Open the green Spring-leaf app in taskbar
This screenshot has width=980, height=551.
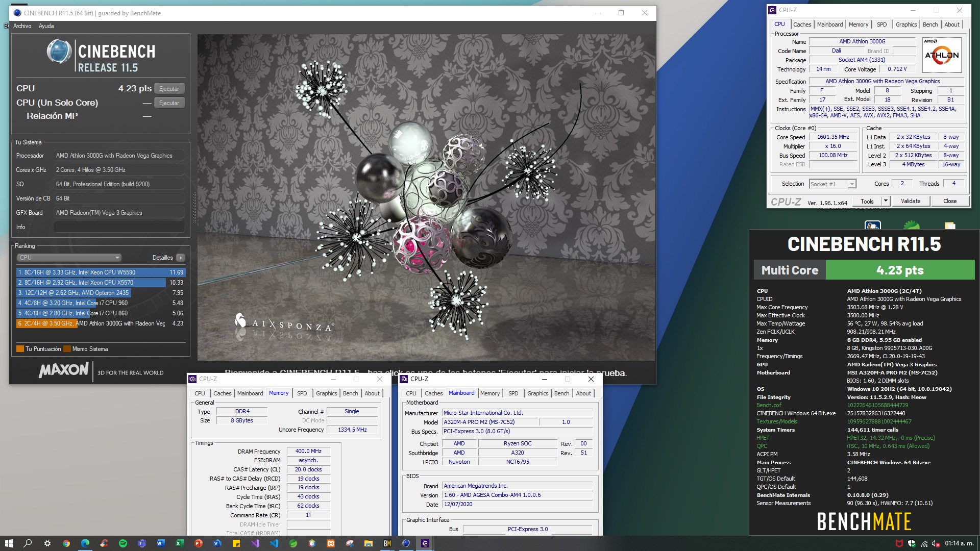(292, 543)
